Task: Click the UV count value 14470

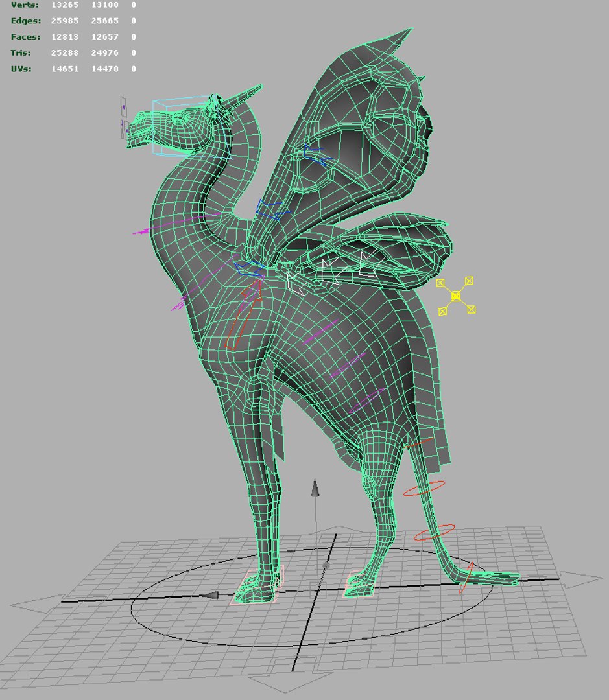Action: pos(105,69)
